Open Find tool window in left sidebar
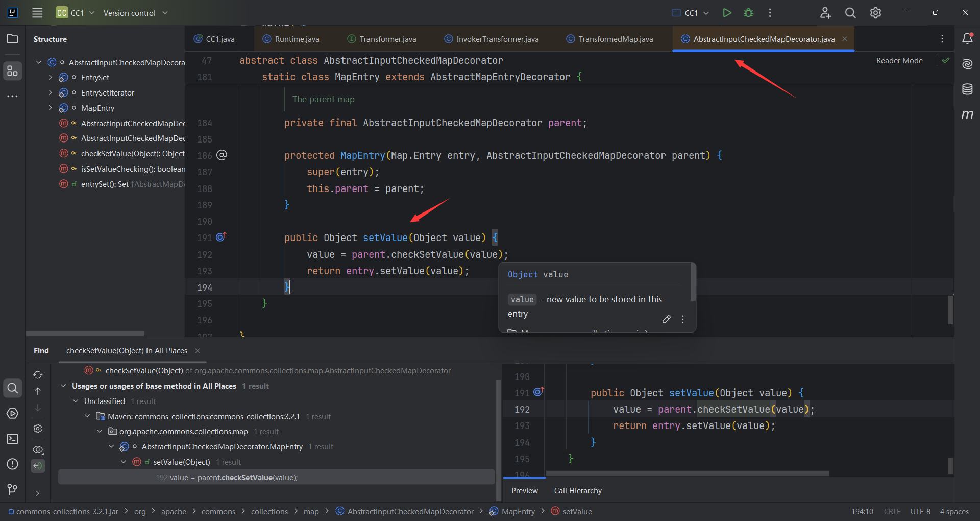 coord(12,388)
